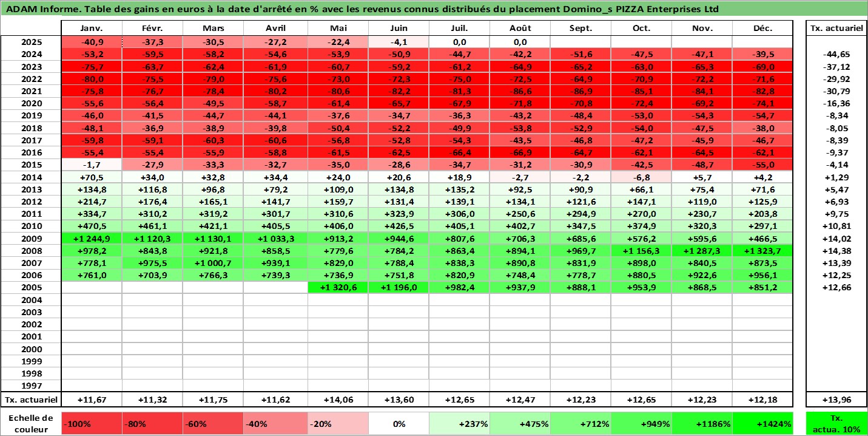Click the +1186% legend swatch
Viewport: 868px width, 436px height.
click(x=702, y=423)
